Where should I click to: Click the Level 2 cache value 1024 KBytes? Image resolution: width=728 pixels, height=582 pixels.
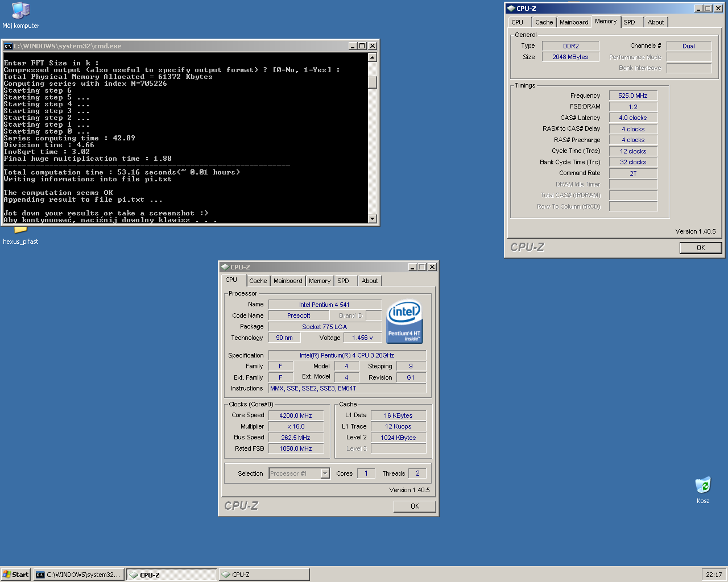pos(398,438)
